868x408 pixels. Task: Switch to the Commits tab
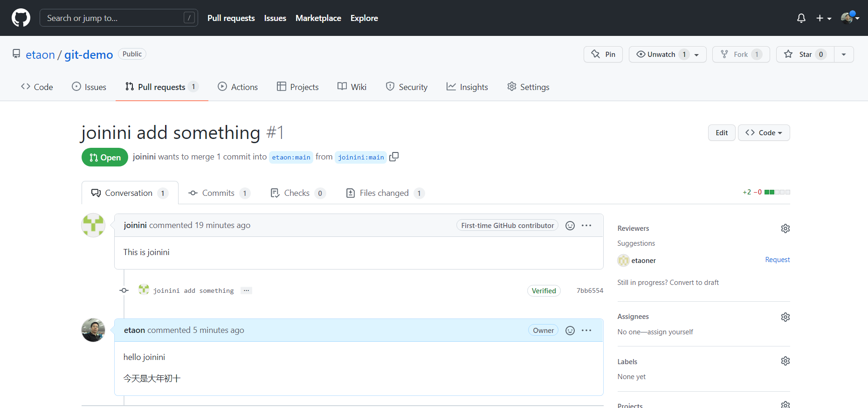(219, 193)
